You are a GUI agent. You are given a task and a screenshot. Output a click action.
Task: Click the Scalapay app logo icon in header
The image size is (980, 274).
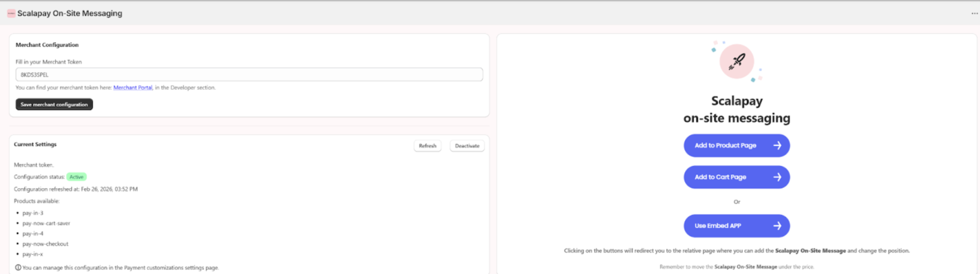(12, 14)
